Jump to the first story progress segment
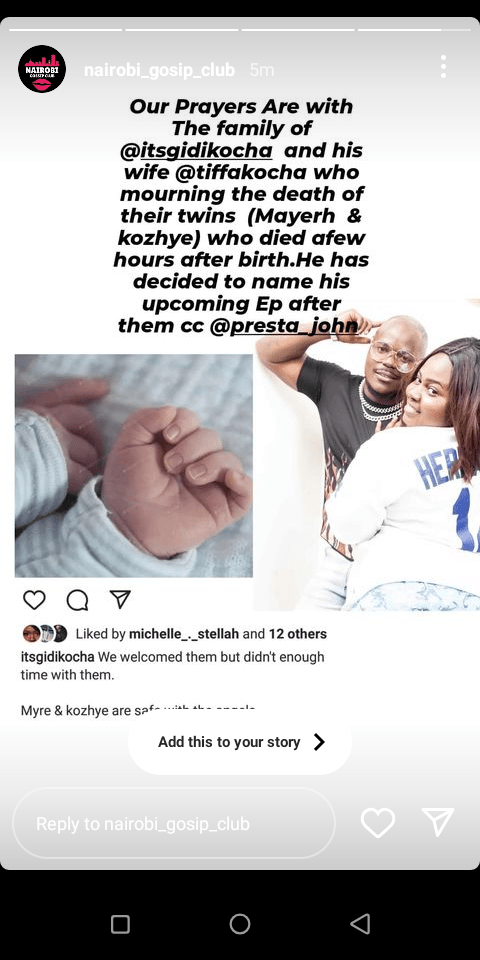 (66, 29)
